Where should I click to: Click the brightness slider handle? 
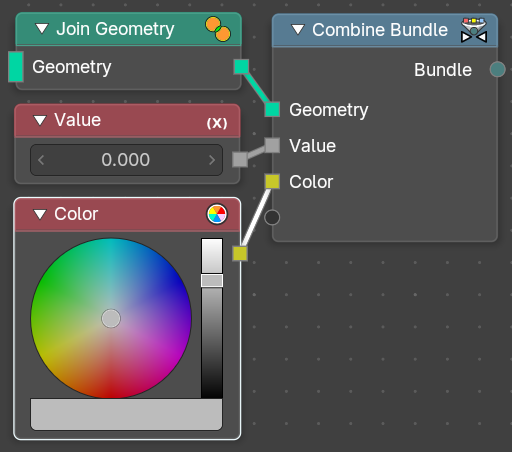click(x=212, y=280)
